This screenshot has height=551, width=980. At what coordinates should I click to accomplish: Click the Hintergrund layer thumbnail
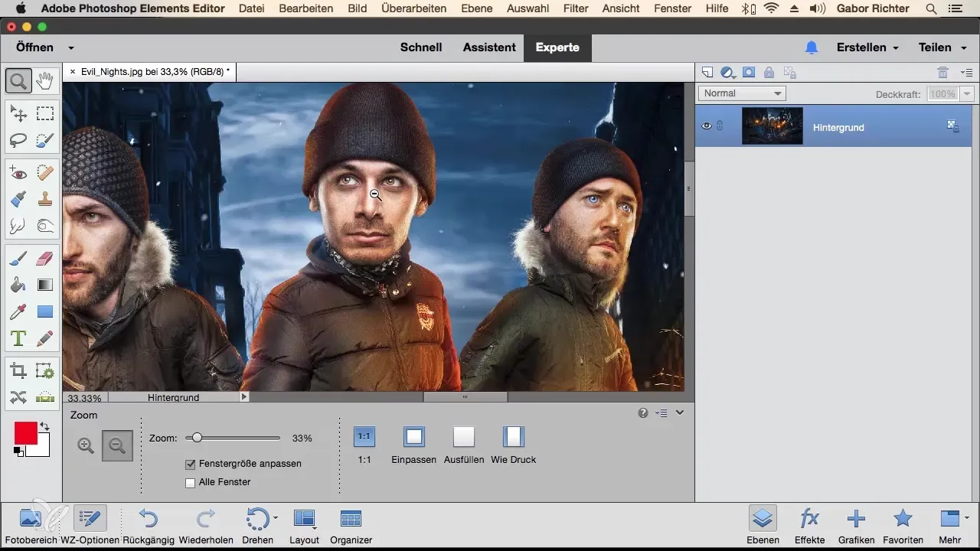pos(772,126)
